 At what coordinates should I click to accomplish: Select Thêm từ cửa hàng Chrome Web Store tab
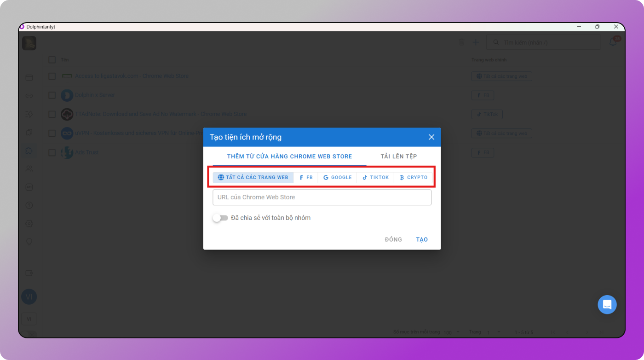tap(289, 157)
